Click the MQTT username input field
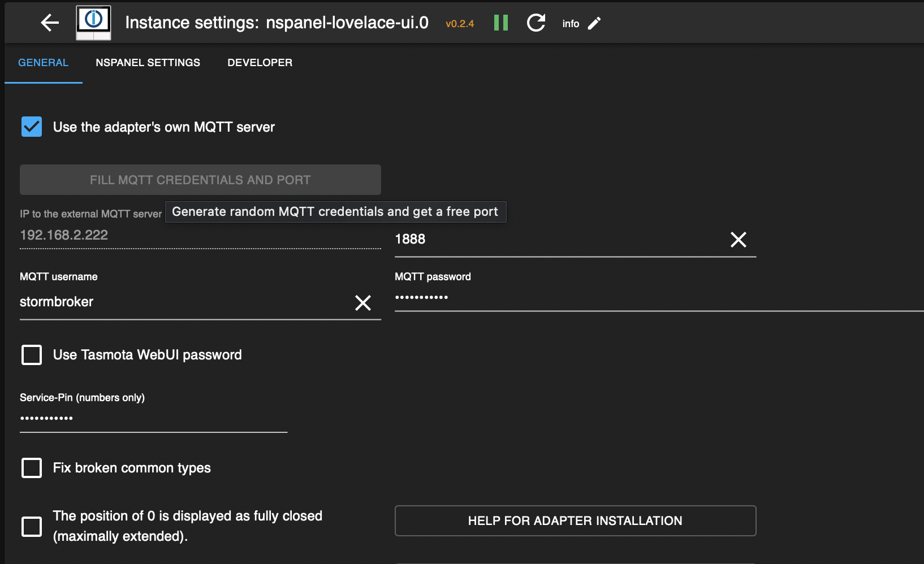924x564 pixels. (181, 302)
